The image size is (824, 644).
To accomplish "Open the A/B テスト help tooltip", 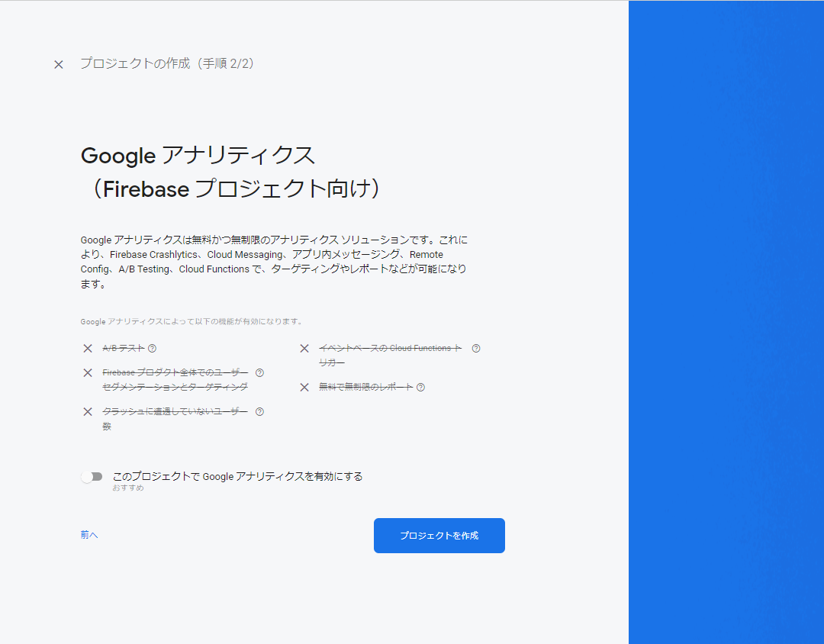I will pyautogui.click(x=152, y=348).
